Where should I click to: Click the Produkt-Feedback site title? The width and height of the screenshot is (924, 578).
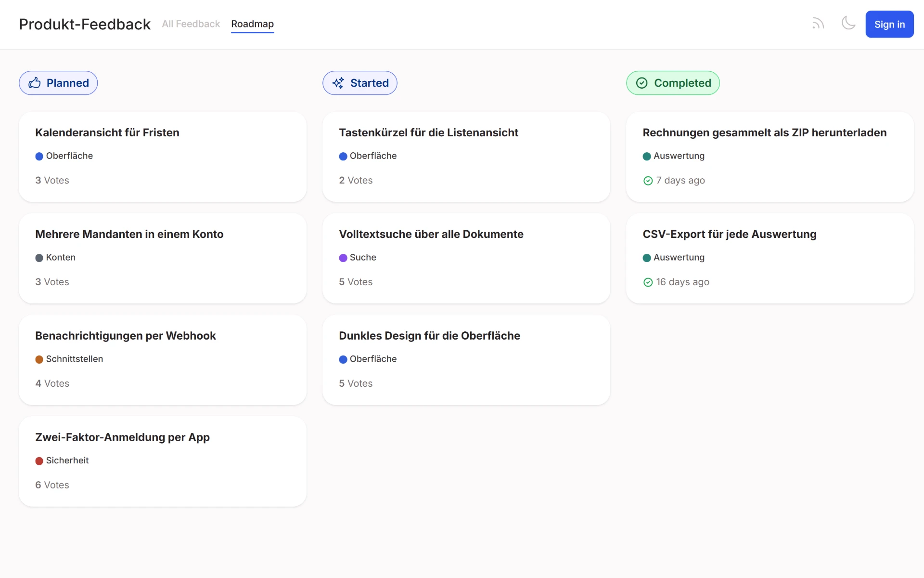coord(85,24)
